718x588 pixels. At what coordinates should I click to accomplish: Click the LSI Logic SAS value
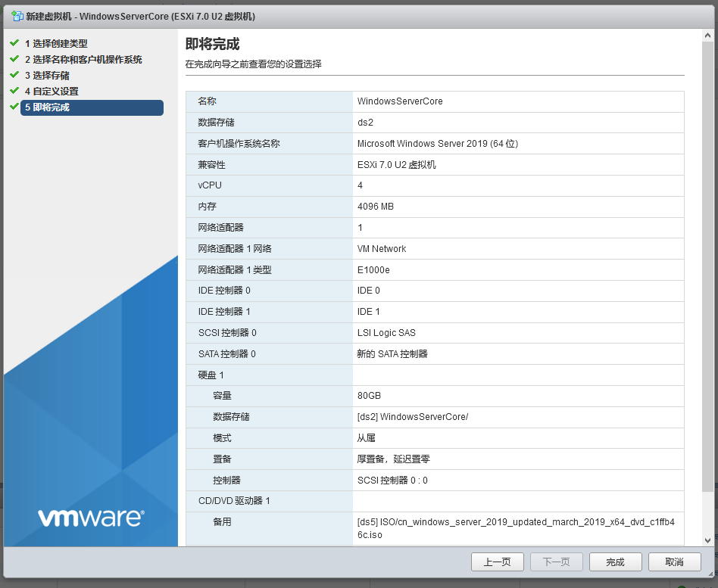386,333
